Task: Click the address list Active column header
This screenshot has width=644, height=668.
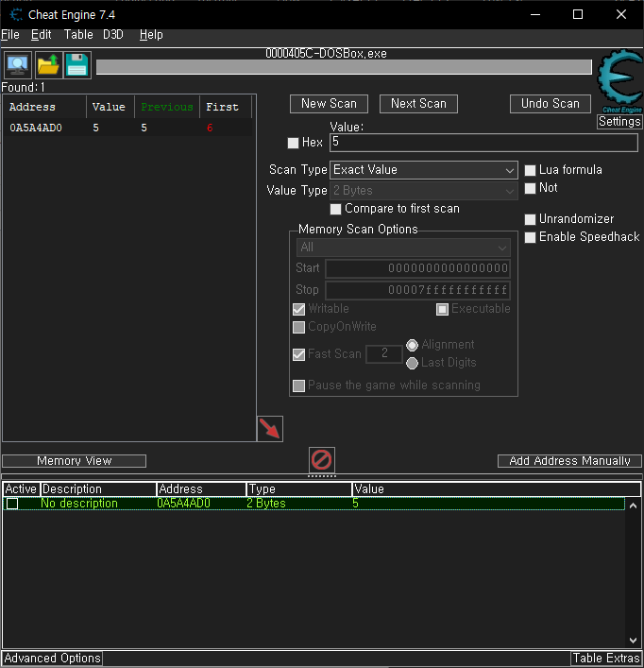Action: [x=22, y=489]
